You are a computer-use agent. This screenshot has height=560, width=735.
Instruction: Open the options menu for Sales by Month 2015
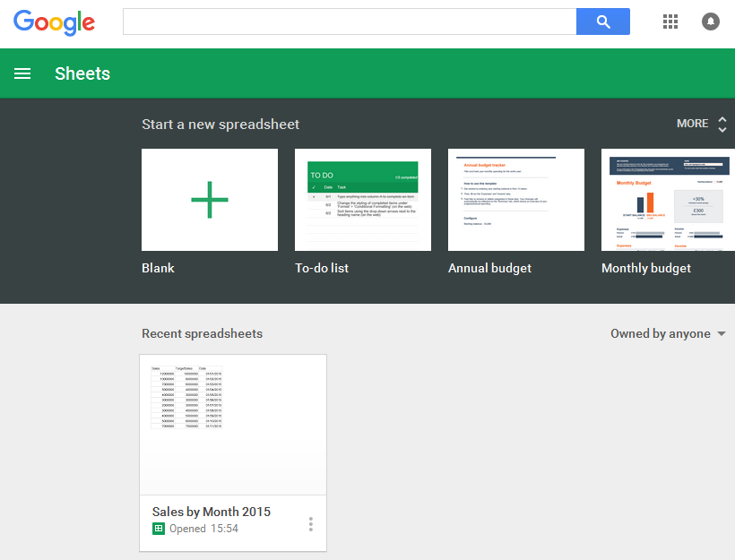(310, 523)
